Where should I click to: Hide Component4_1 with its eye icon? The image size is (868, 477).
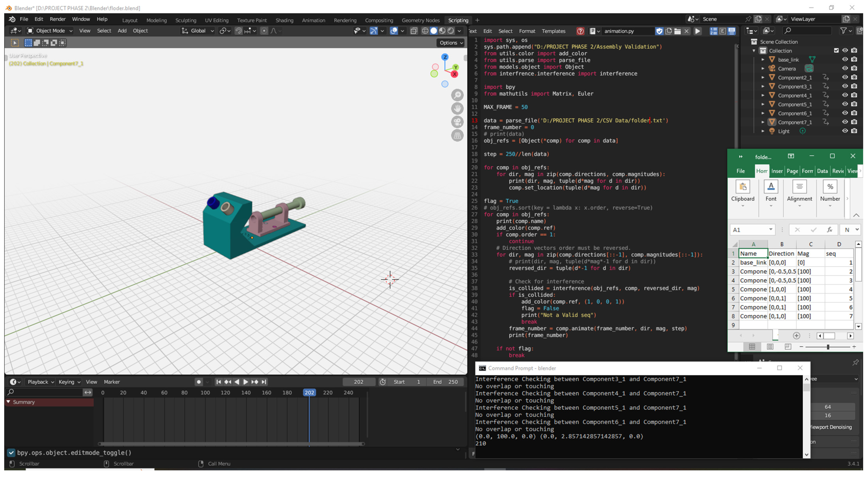pos(845,95)
